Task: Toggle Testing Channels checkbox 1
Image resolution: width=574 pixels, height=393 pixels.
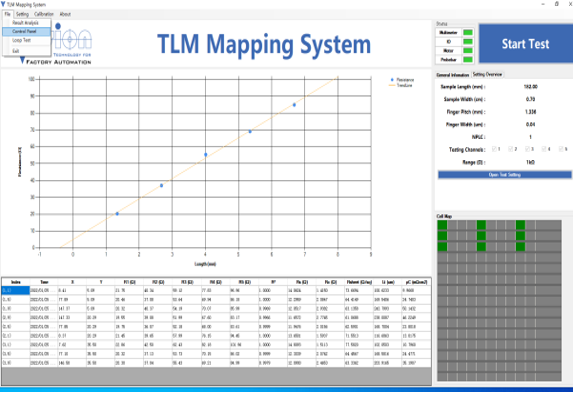Action: [494, 149]
